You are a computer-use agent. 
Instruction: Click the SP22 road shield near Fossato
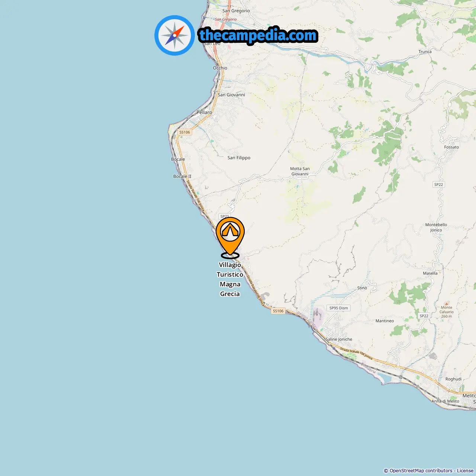tap(439, 184)
